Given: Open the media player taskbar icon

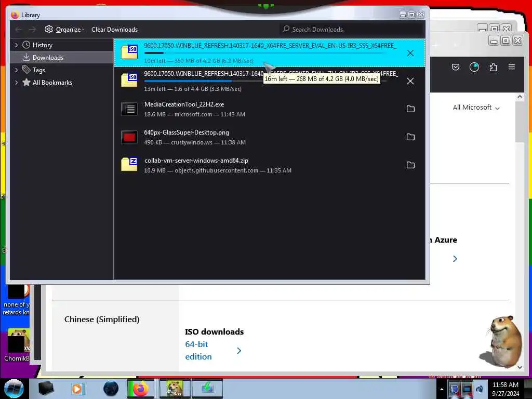Looking at the screenshot, I should (77, 389).
